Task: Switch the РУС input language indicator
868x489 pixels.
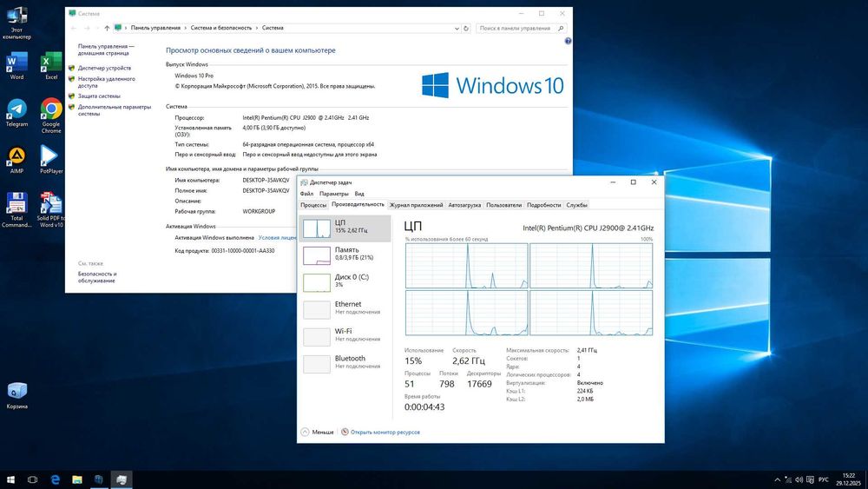Action: coord(824,479)
